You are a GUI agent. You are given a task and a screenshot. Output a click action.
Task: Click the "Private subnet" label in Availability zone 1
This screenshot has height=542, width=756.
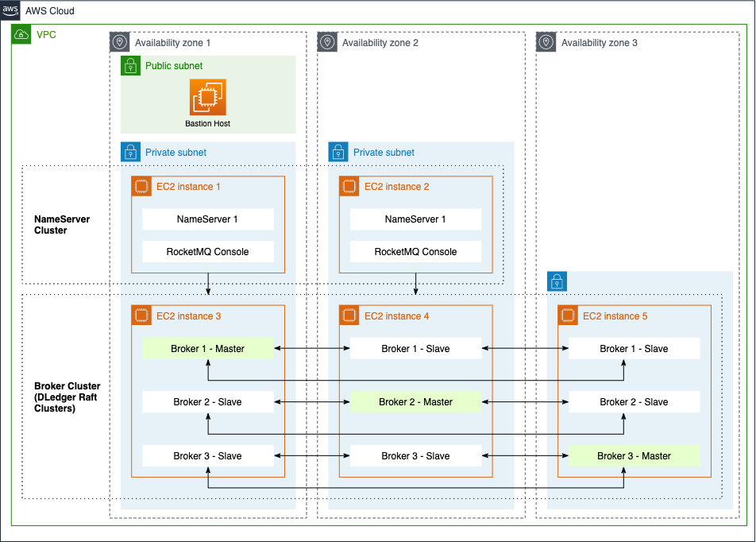176,152
